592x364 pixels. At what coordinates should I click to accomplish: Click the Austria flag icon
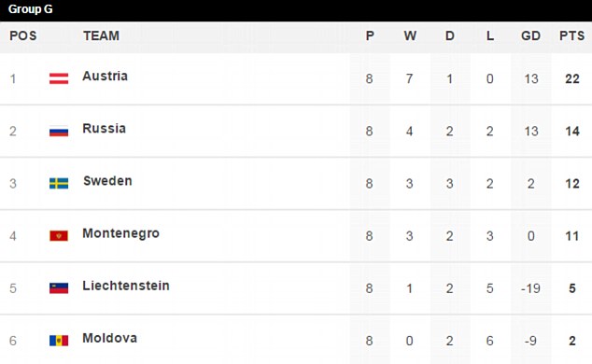(59, 78)
